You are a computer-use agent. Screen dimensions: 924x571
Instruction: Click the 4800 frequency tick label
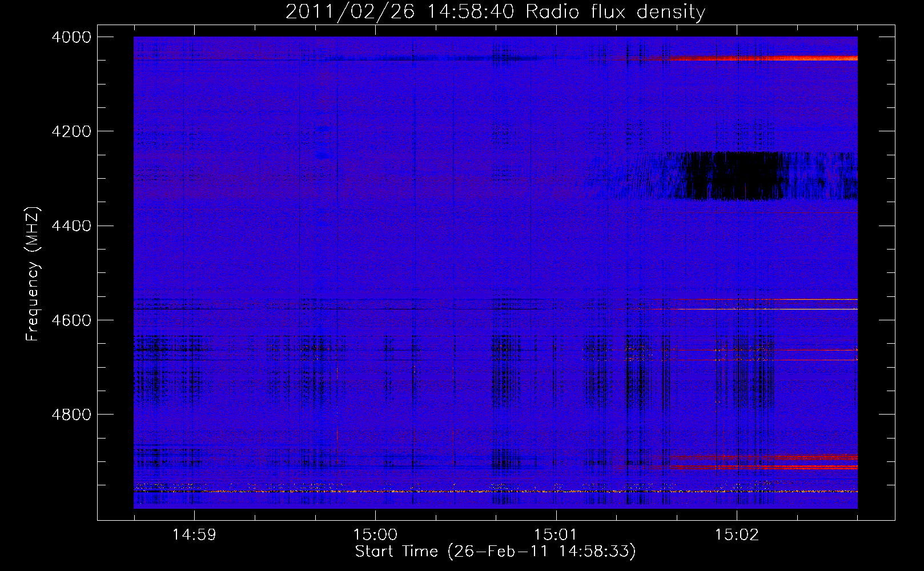(x=71, y=415)
